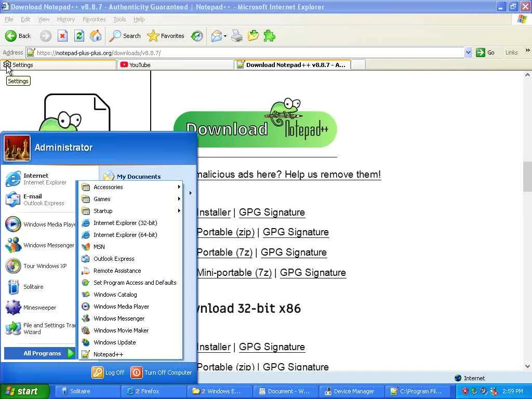Click the green Go arrow button
This screenshot has height=399, width=532.
coord(480,52)
